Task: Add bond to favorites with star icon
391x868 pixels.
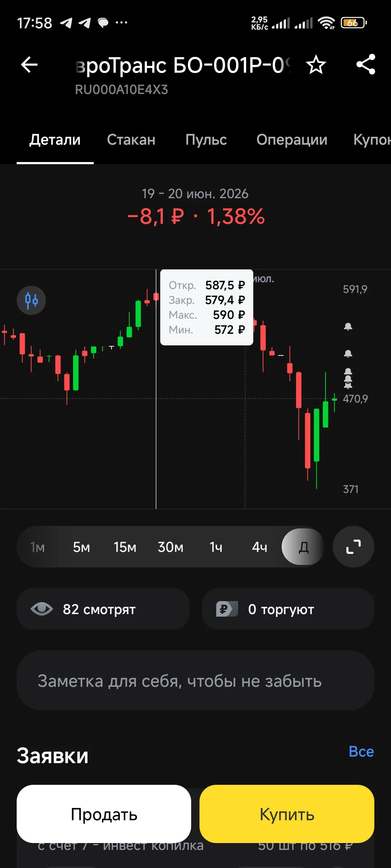Action: 316,65
